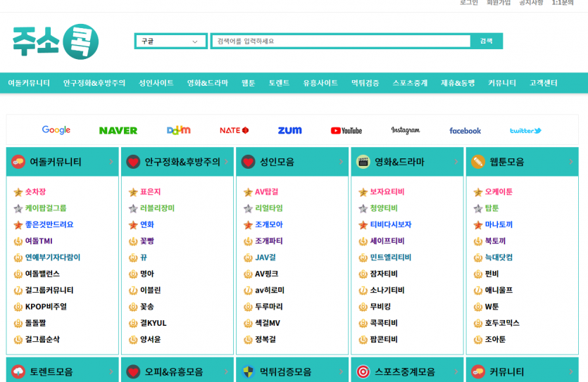The height and width of the screenshot is (382, 588).
Task: Open the 연예부기자다람이 link
Action: click(53, 257)
